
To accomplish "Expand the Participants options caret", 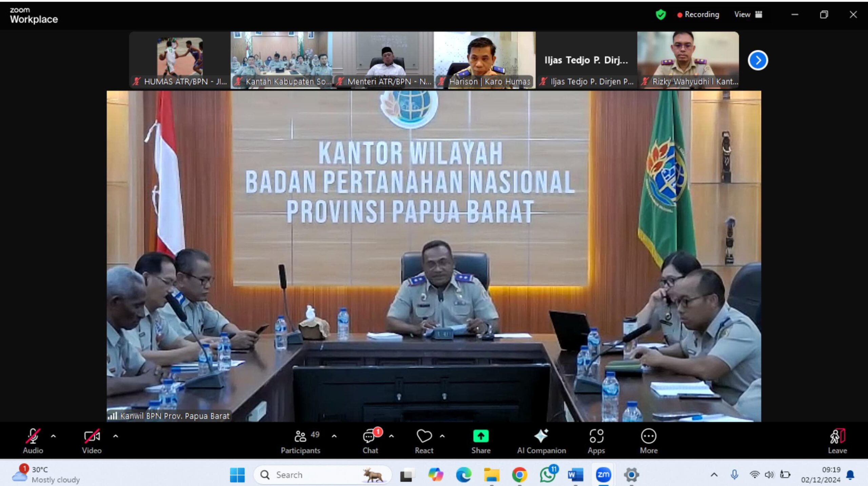I will tap(334, 436).
